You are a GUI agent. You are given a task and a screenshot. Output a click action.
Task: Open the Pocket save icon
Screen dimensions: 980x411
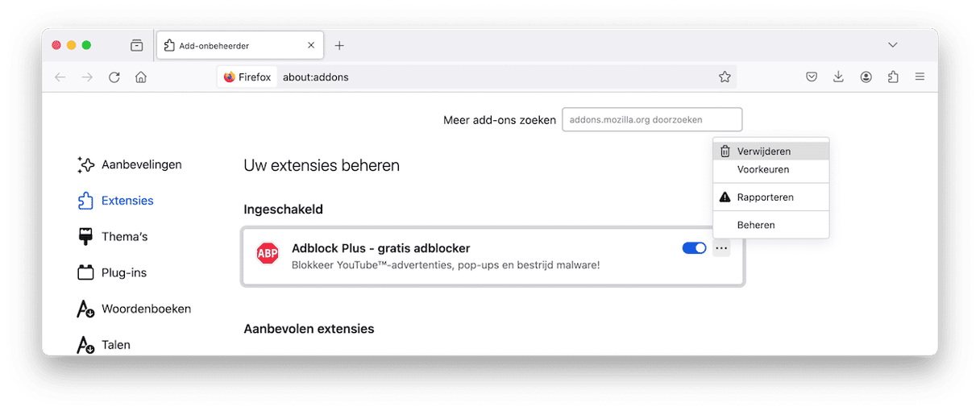(812, 77)
